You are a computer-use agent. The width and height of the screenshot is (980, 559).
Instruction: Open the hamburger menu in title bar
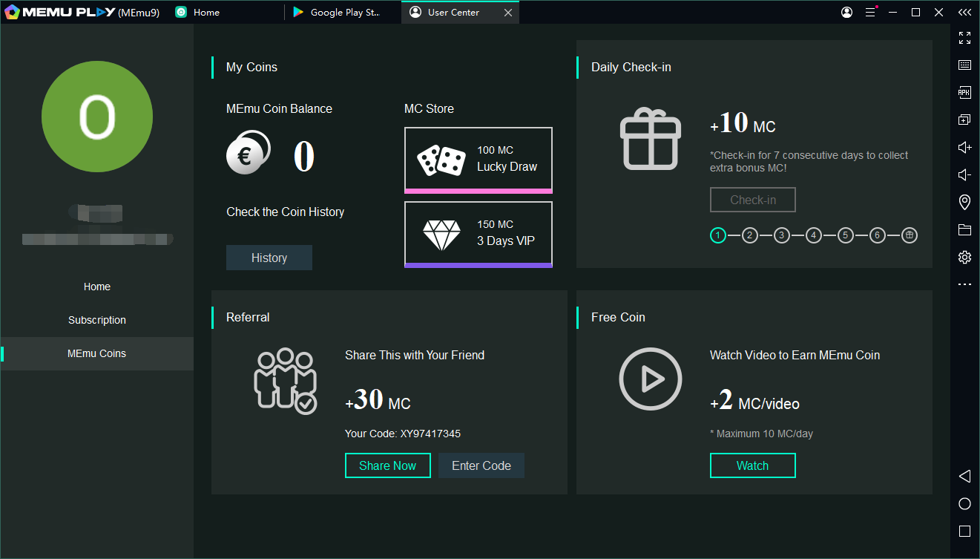point(871,13)
